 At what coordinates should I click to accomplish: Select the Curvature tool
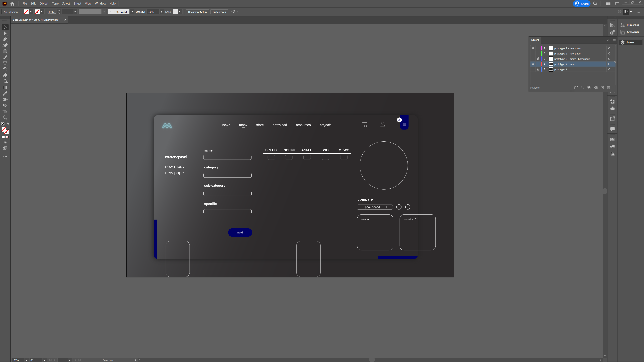(x=5, y=45)
